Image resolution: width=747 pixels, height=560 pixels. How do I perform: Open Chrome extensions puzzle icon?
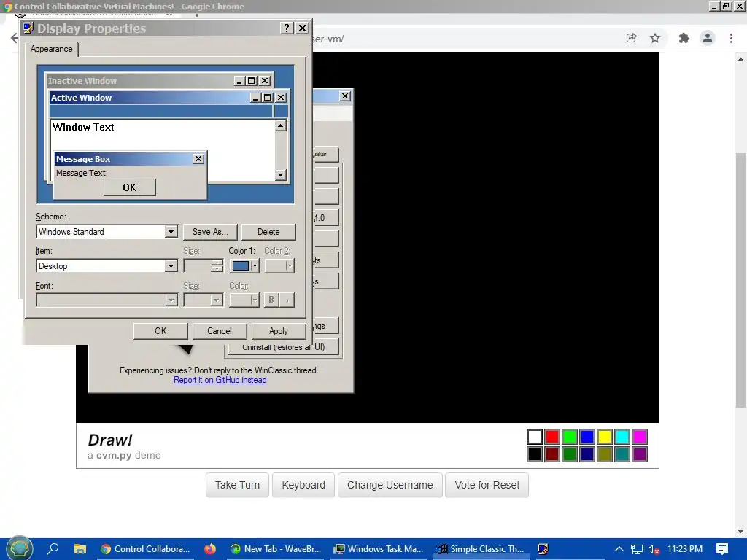(x=684, y=38)
